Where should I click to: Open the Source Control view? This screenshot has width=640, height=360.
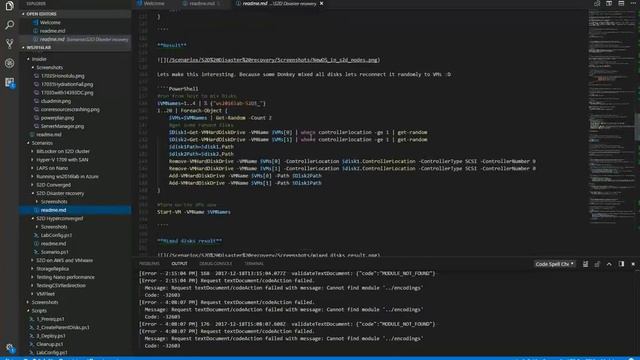(x=9, y=44)
